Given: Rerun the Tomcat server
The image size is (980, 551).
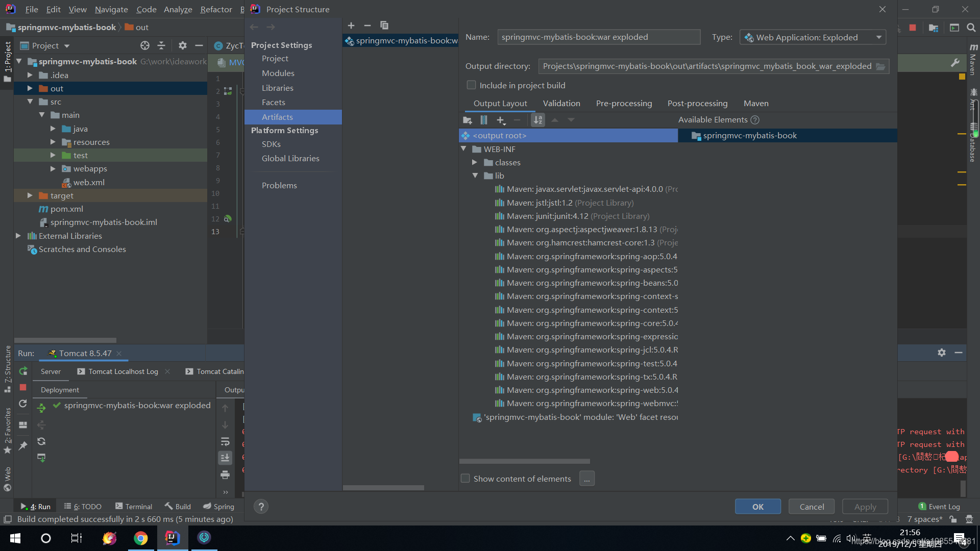Looking at the screenshot, I should click(23, 371).
